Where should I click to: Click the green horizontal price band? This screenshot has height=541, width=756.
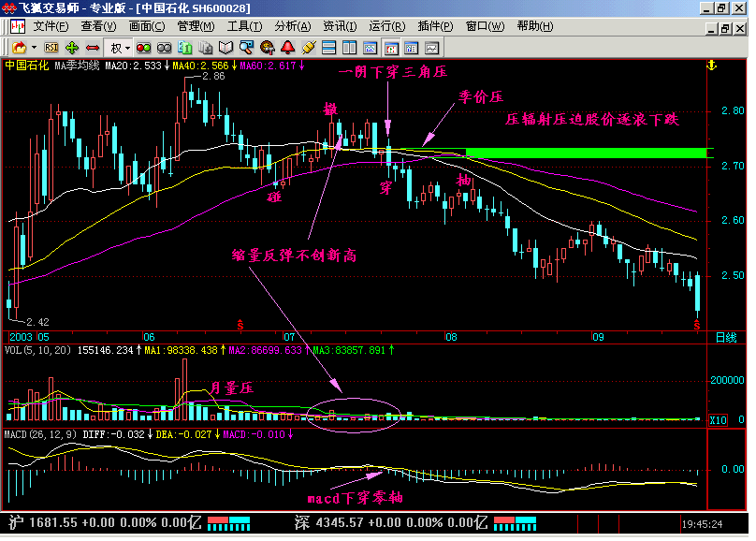(x=587, y=153)
